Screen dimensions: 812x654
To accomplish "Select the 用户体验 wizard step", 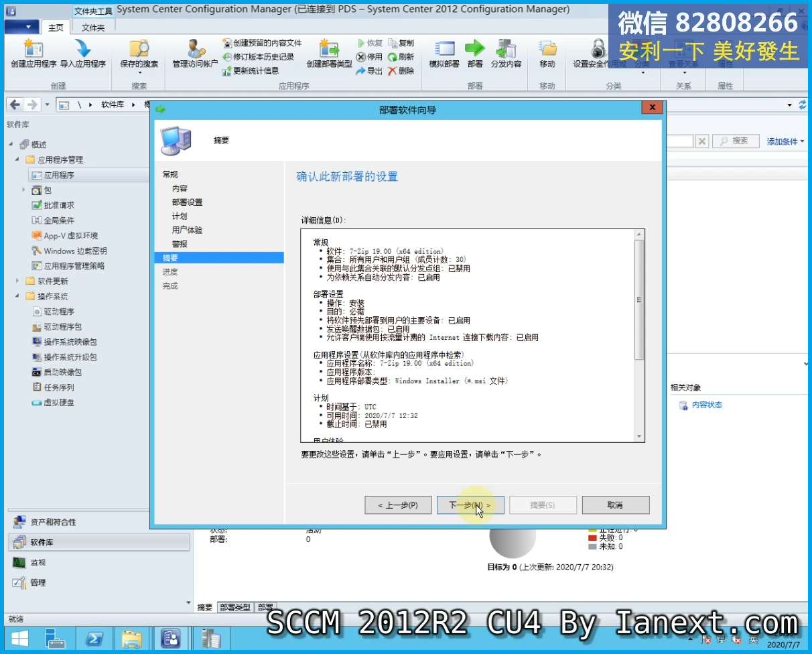I will point(187,230).
